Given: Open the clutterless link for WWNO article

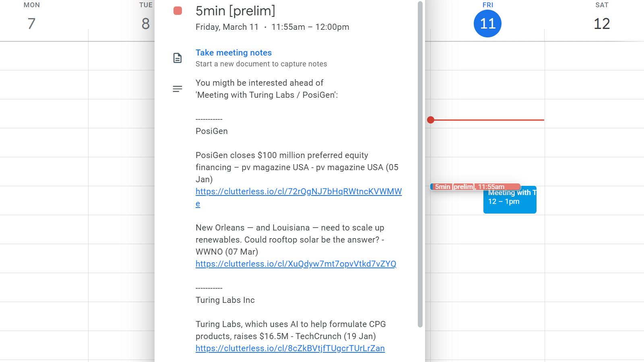Looking at the screenshot, I should (x=296, y=264).
